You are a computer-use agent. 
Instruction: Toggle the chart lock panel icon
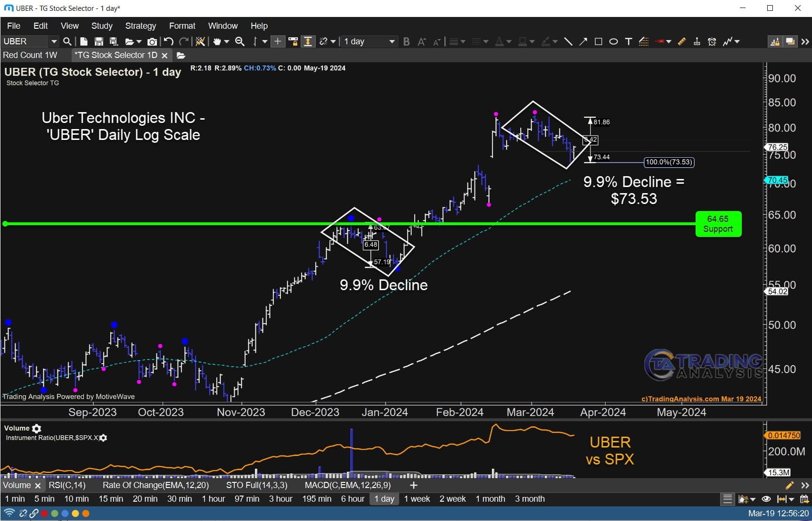775,41
